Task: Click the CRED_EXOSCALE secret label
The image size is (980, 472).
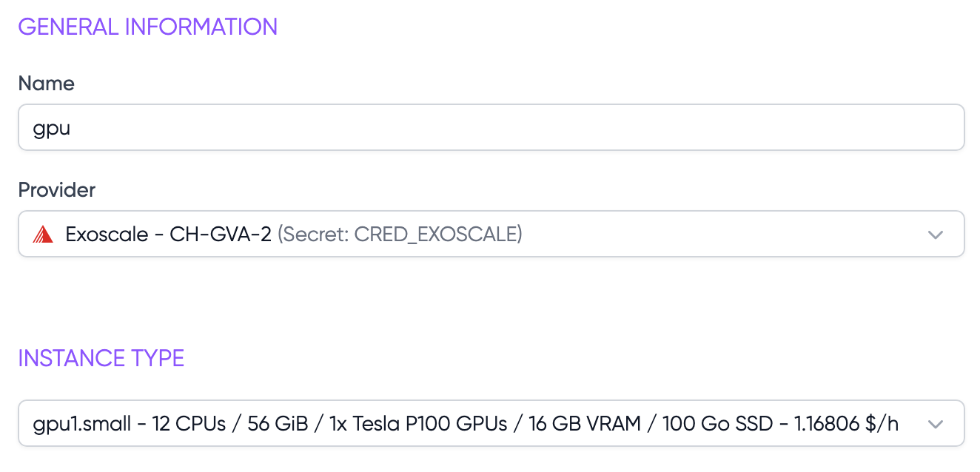Action: 434,234
